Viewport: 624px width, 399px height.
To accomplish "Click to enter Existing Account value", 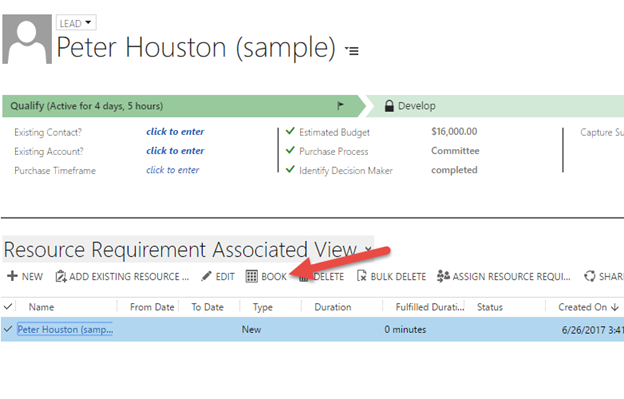I will point(175,151).
